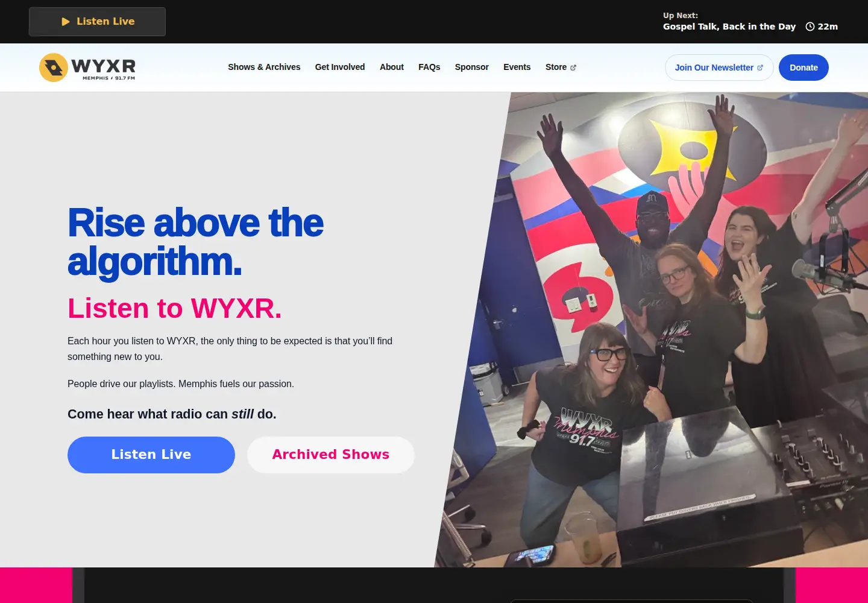This screenshot has height=603, width=868.
Task: Click external-link icon on Join Our Newsletter
Action: (760, 68)
